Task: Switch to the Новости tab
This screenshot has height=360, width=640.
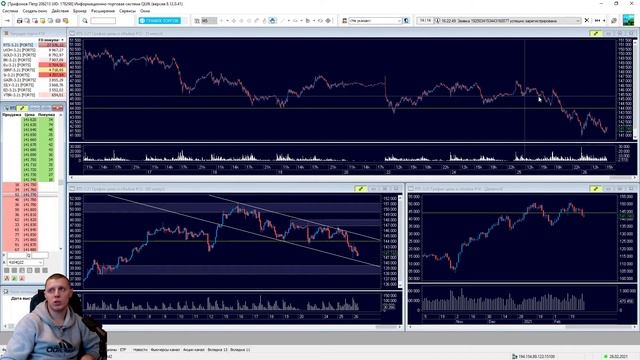Action: 140,350
